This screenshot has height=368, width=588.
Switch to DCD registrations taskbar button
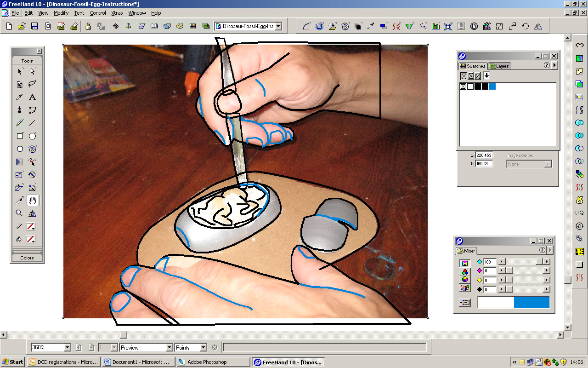pyautogui.click(x=63, y=362)
